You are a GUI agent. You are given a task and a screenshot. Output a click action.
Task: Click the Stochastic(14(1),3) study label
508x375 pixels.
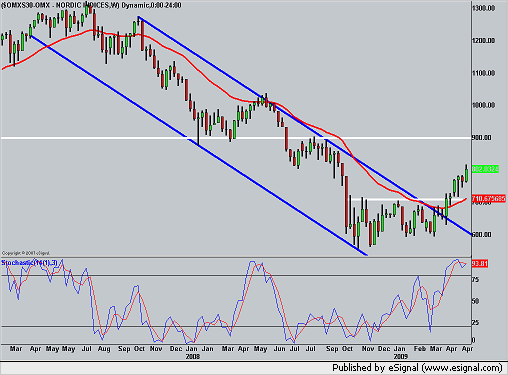(29, 263)
